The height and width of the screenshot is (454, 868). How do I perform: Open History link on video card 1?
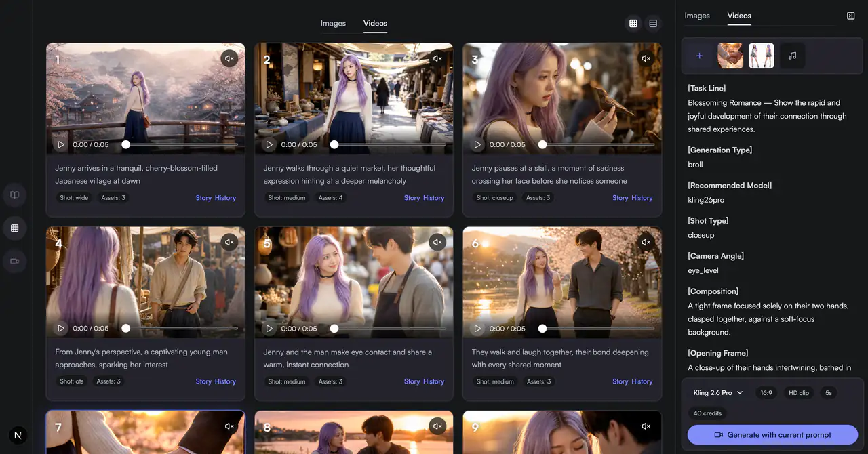click(x=225, y=198)
